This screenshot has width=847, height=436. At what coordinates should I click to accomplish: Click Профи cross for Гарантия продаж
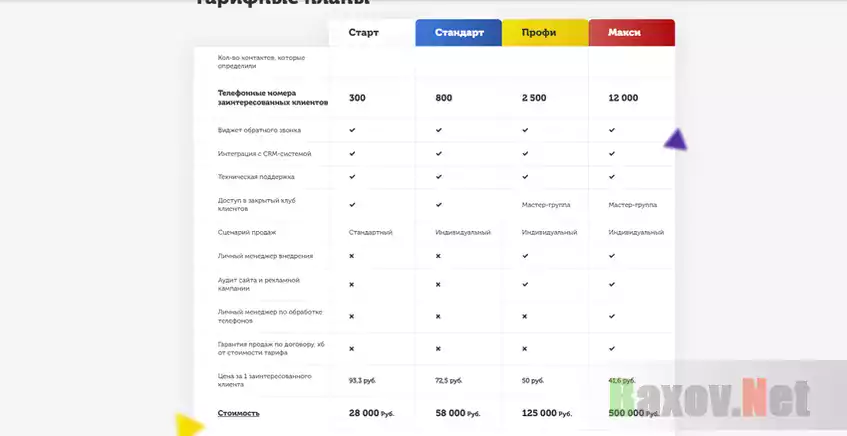(x=525, y=349)
